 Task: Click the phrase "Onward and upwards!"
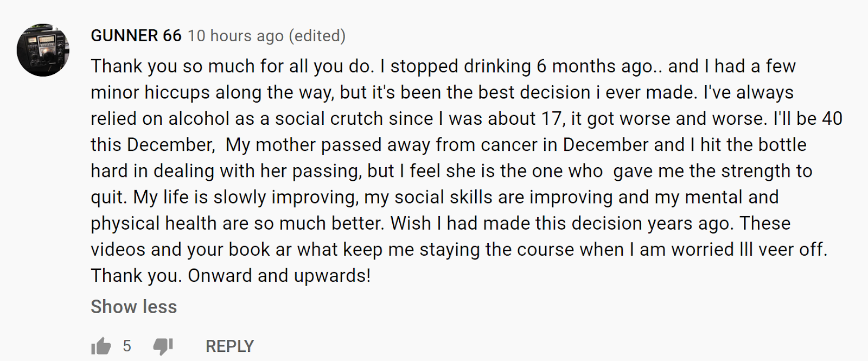click(x=279, y=276)
